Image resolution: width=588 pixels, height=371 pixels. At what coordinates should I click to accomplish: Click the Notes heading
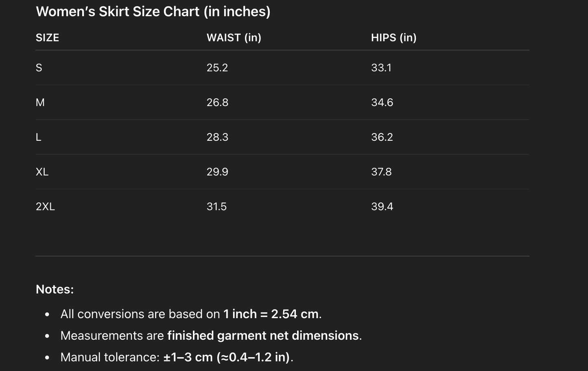[55, 289]
